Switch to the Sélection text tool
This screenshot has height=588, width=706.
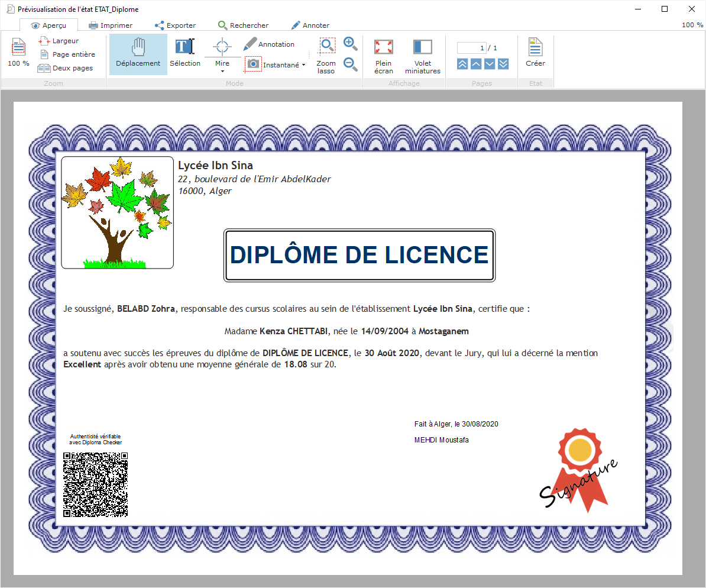(x=184, y=54)
